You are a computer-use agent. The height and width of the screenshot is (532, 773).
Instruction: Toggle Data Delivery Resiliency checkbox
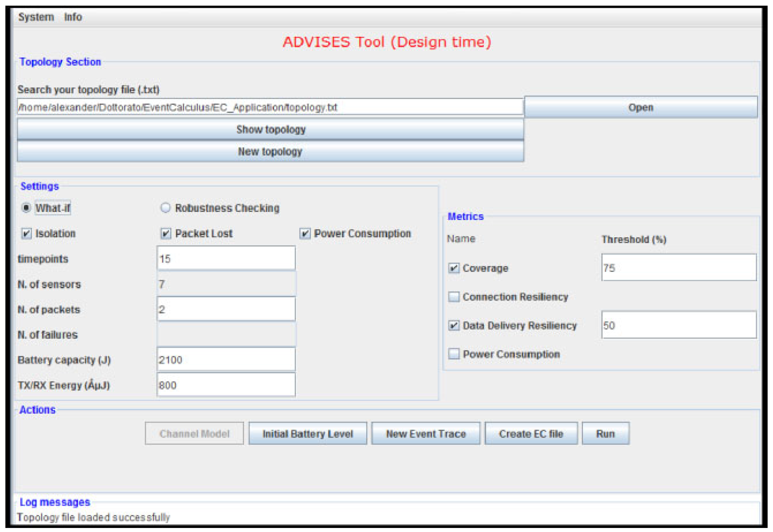pyautogui.click(x=453, y=325)
